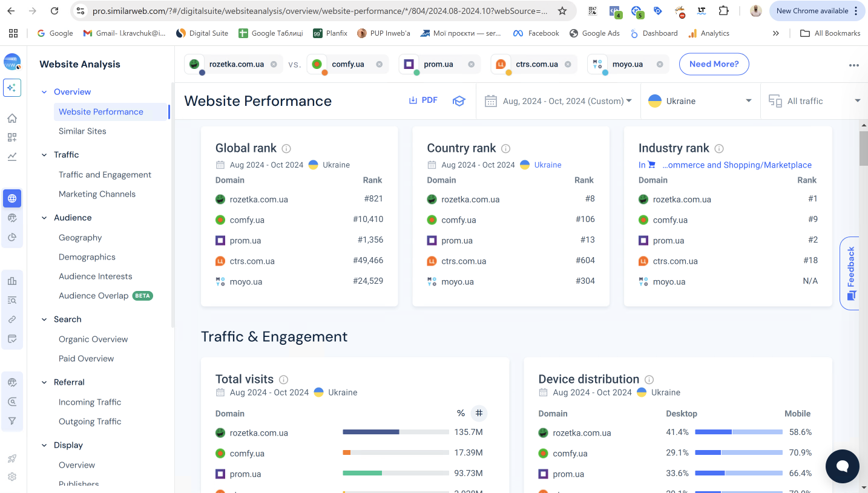
Task: Click the link chain icon in left rail
Action: pyautogui.click(x=12, y=319)
